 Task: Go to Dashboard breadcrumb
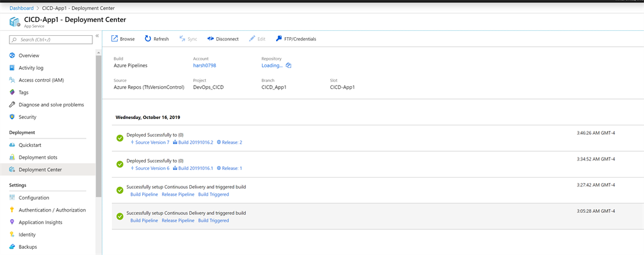[x=21, y=8]
